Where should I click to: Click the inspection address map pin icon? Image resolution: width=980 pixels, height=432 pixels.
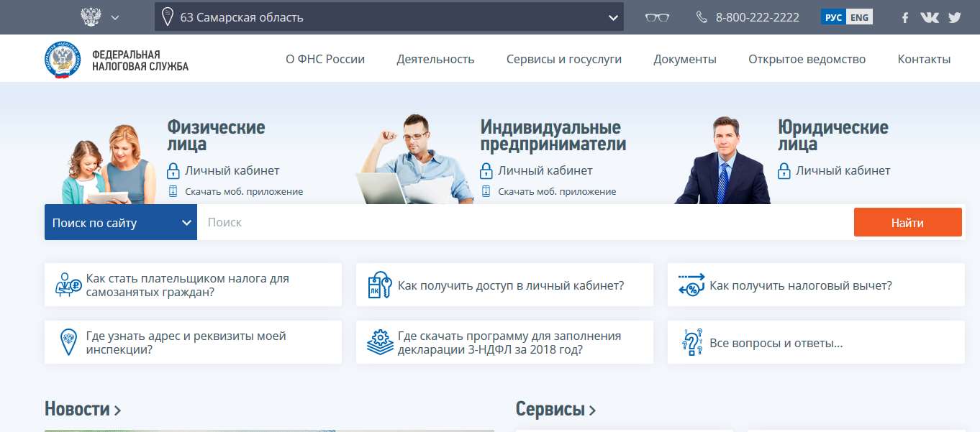click(68, 343)
